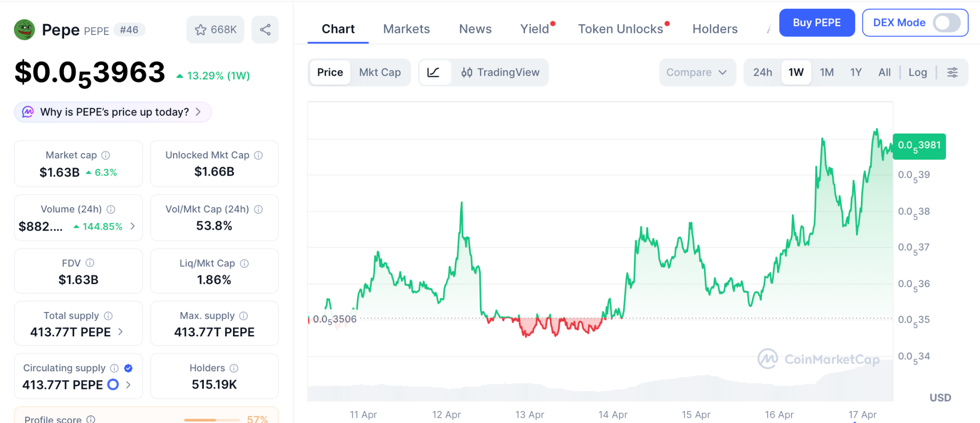This screenshot has width=980, height=423.
Task: Click the Buy PEPE button
Action: pyautogui.click(x=816, y=22)
